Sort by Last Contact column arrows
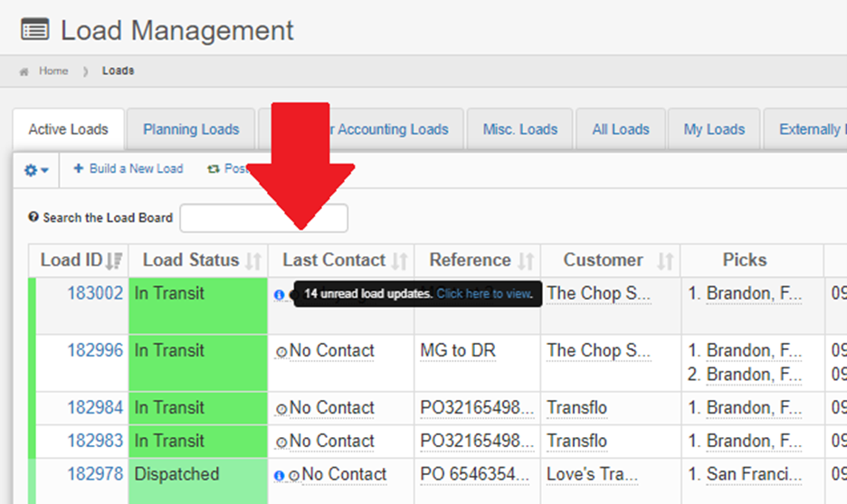The height and width of the screenshot is (504, 847). (399, 262)
